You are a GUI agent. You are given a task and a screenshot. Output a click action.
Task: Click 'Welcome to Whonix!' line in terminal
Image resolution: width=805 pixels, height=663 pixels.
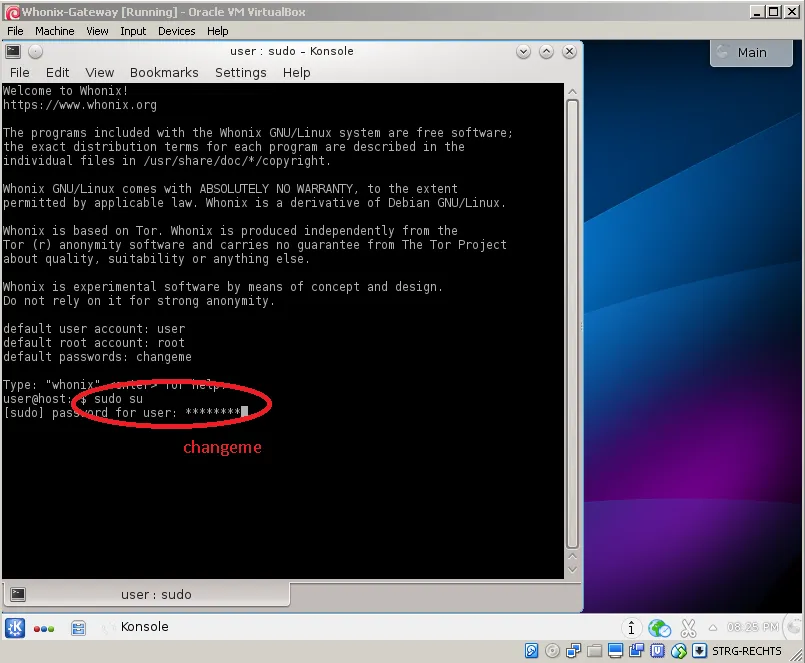[65, 91]
